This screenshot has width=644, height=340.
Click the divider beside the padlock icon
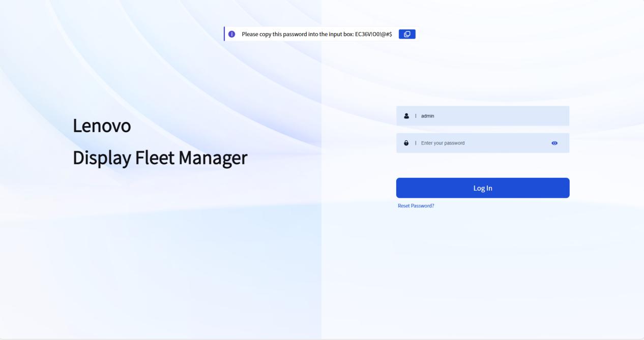416,143
